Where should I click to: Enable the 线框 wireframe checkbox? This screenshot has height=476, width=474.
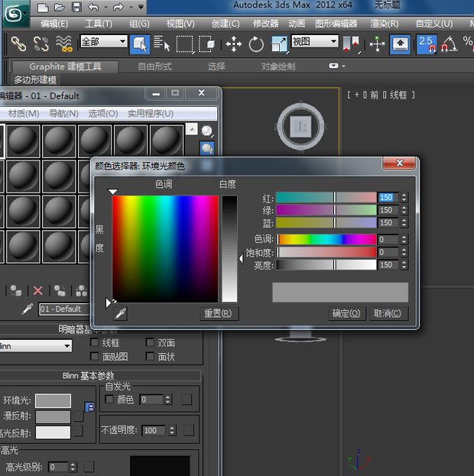(95, 343)
